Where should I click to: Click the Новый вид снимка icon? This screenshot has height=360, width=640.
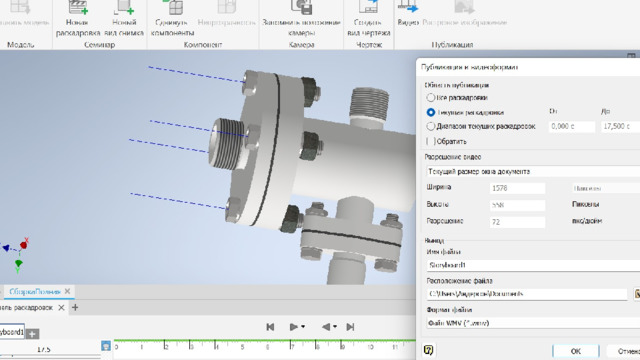pos(124,7)
